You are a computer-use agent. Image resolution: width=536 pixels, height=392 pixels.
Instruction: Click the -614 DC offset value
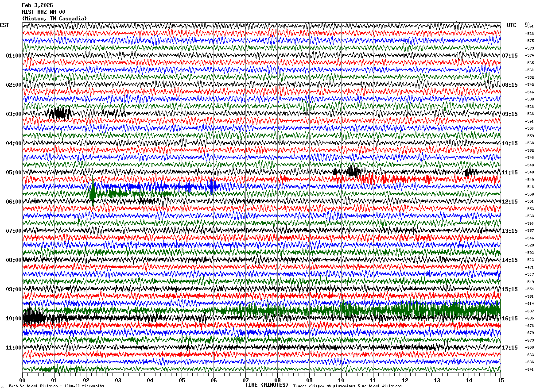pyautogui.click(x=529, y=304)
